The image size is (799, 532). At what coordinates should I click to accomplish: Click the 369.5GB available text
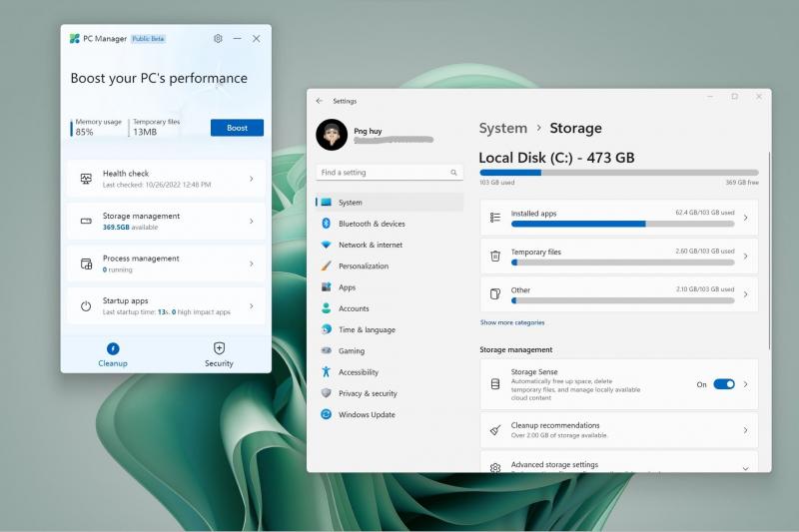[131, 228]
